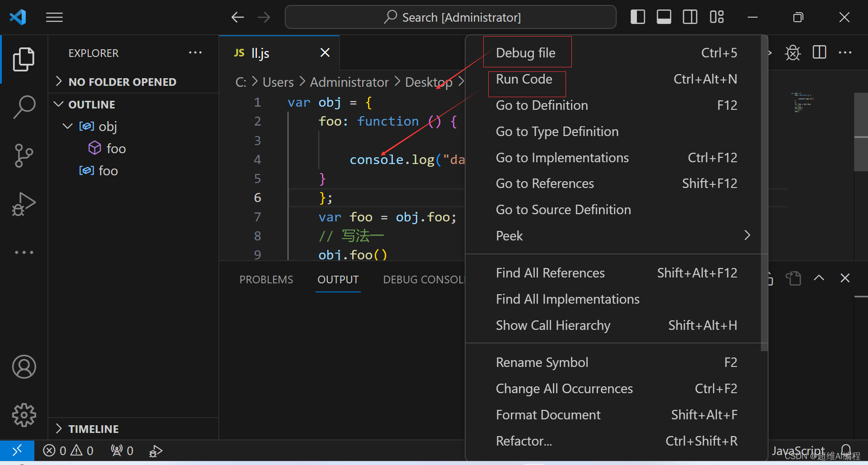Image resolution: width=868 pixels, height=465 pixels.
Task: Open the Search view in activity bar
Action: point(24,108)
